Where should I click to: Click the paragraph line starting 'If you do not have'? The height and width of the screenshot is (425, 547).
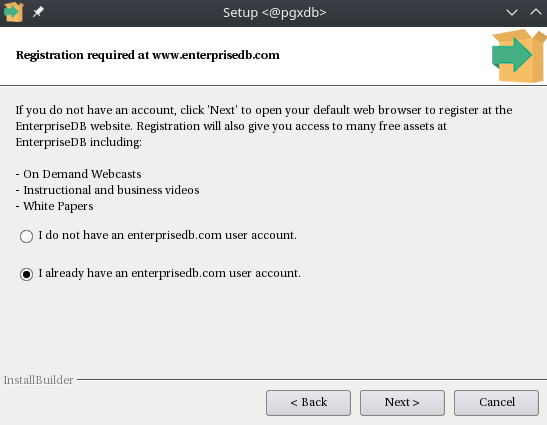click(x=264, y=110)
